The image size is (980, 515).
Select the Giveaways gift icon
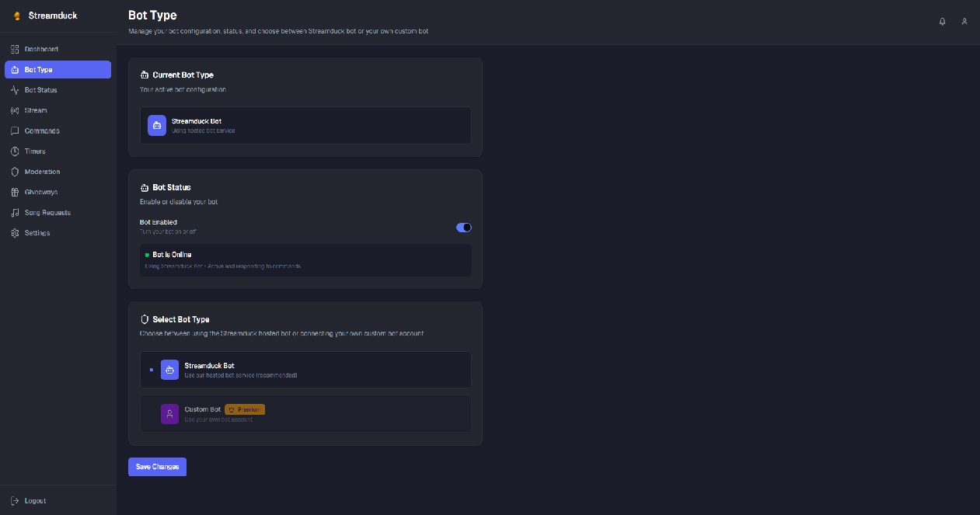(x=15, y=192)
